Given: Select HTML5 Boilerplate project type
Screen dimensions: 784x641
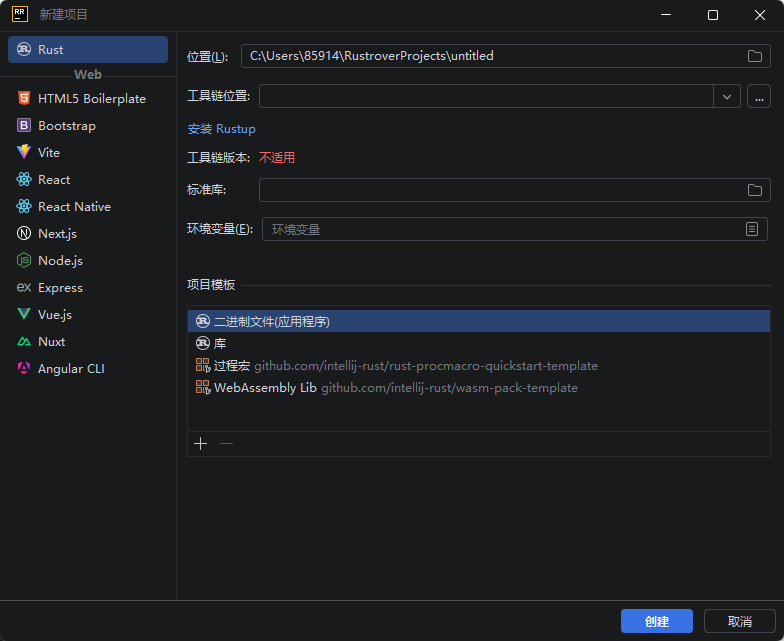Looking at the screenshot, I should click(x=88, y=98).
